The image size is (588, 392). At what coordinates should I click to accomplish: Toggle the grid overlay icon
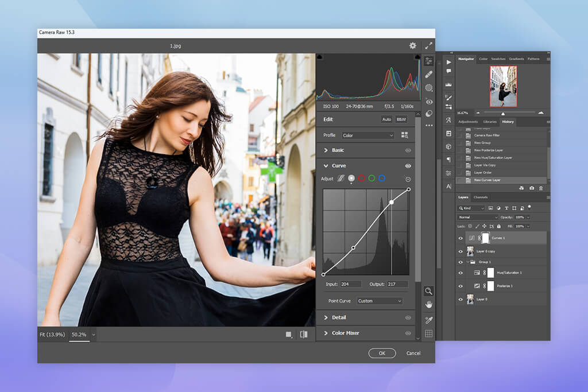click(x=428, y=333)
